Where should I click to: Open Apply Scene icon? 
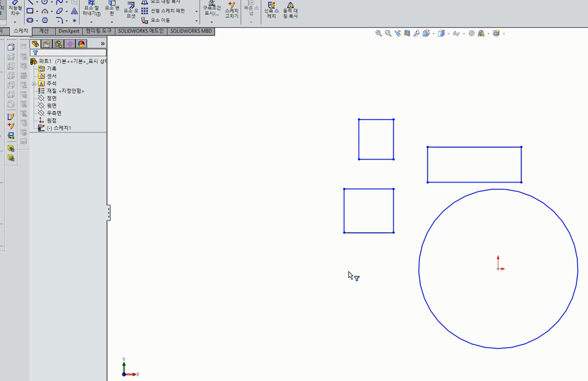click(481, 33)
